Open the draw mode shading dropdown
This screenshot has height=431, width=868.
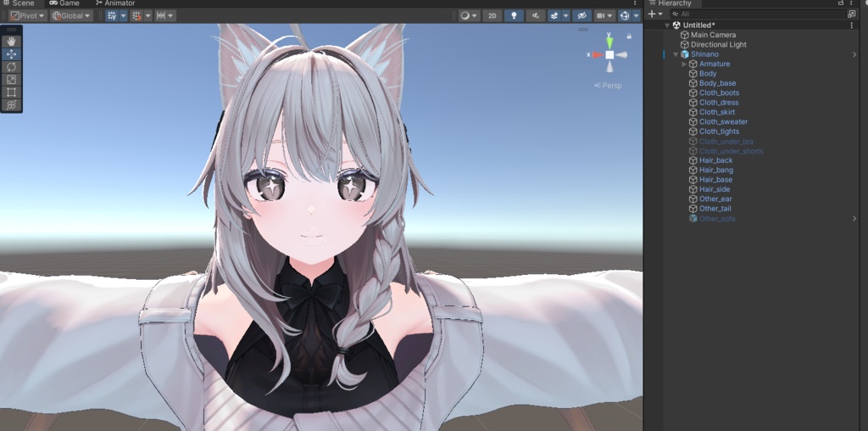click(470, 15)
